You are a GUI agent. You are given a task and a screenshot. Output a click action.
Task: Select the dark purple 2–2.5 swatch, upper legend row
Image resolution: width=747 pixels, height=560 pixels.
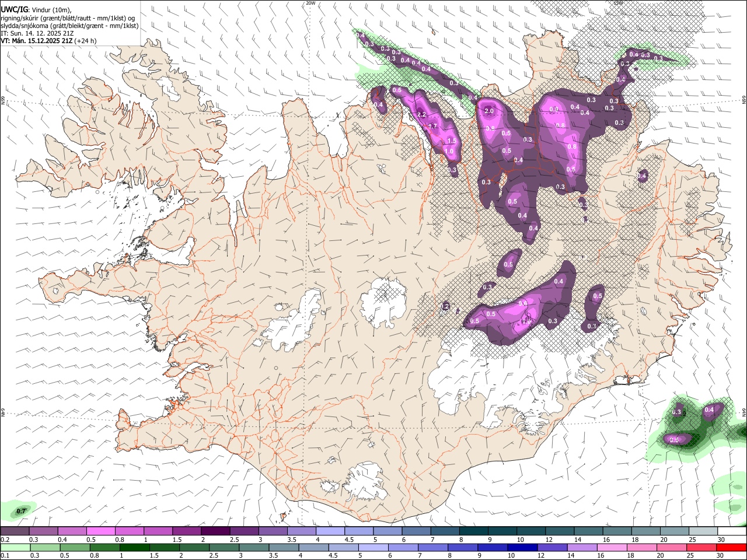coord(215,531)
